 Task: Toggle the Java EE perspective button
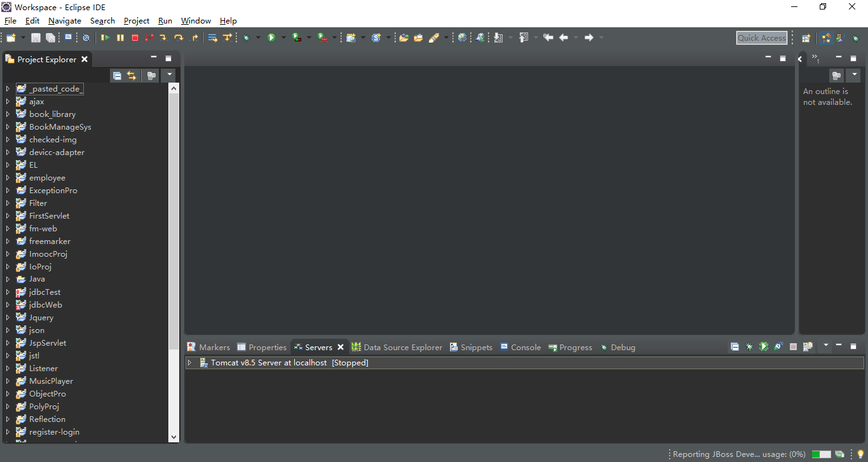click(x=826, y=38)
